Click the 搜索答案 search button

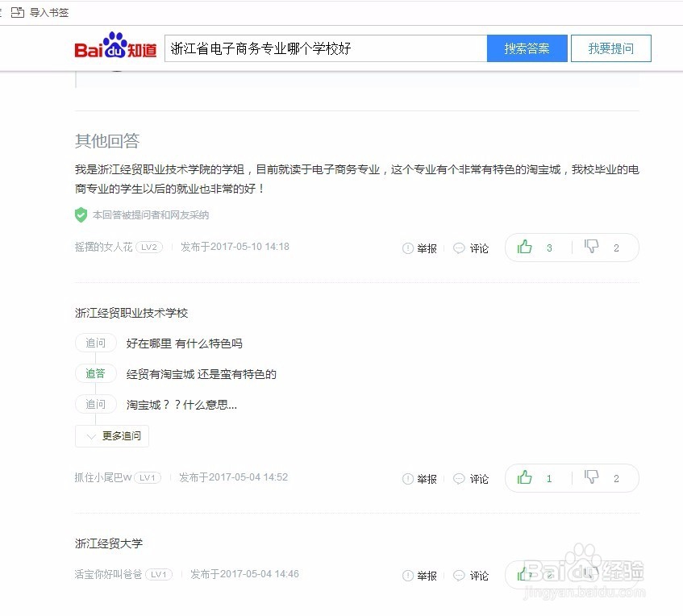(527, 48)
